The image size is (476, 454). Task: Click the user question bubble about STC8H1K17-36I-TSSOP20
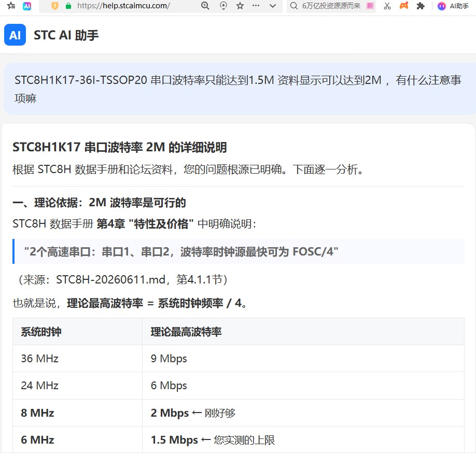(x=240, y=89)
